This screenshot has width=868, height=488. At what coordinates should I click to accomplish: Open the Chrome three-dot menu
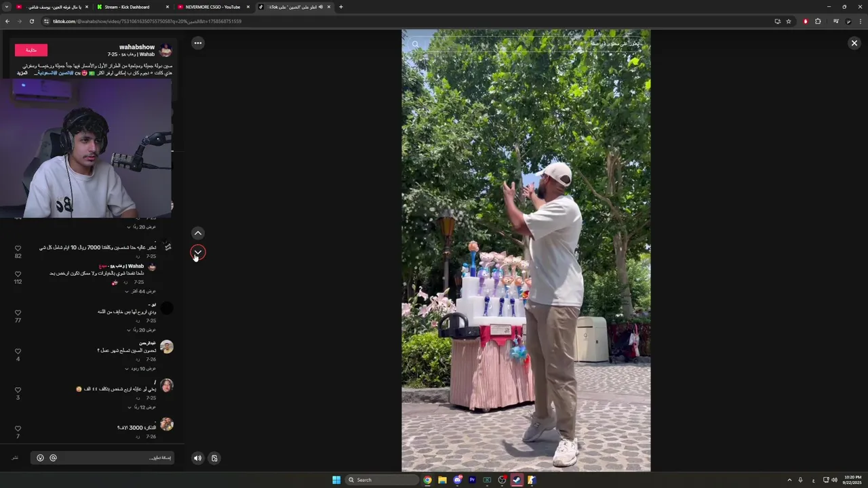861,21
